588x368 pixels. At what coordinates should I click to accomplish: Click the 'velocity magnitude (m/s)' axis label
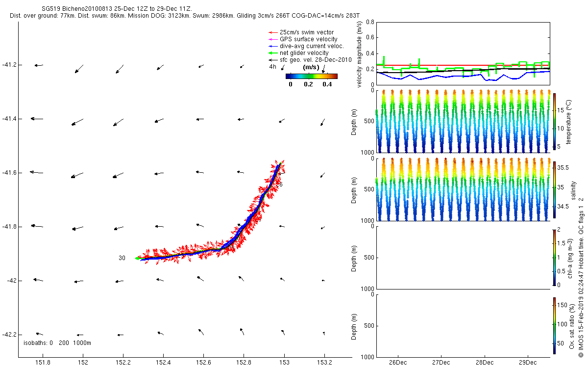tap(360, 54)
